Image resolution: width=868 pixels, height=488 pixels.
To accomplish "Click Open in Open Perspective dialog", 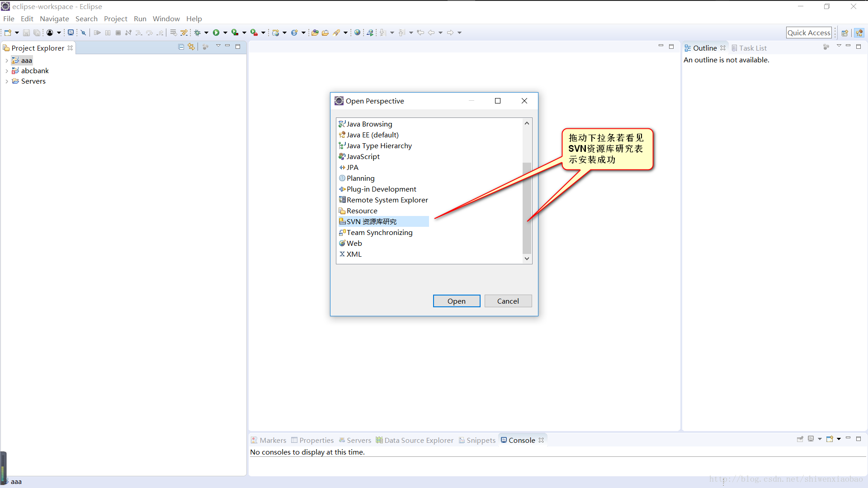I will pos(457,301).
